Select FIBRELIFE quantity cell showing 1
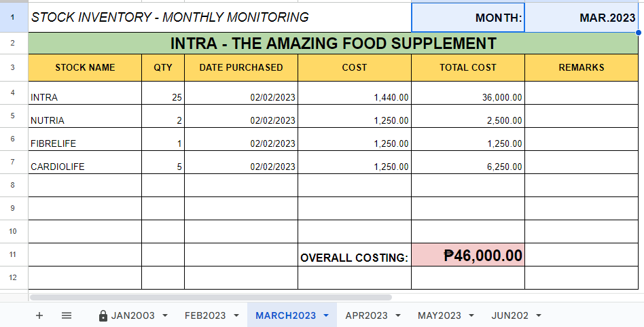The width and height of the screenshot is (644, 327). pyautogui.click(x=163, y=139)
